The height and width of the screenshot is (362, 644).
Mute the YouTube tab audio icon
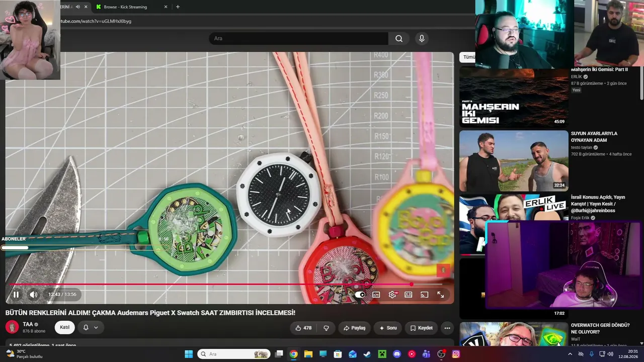tap(77, 7)
